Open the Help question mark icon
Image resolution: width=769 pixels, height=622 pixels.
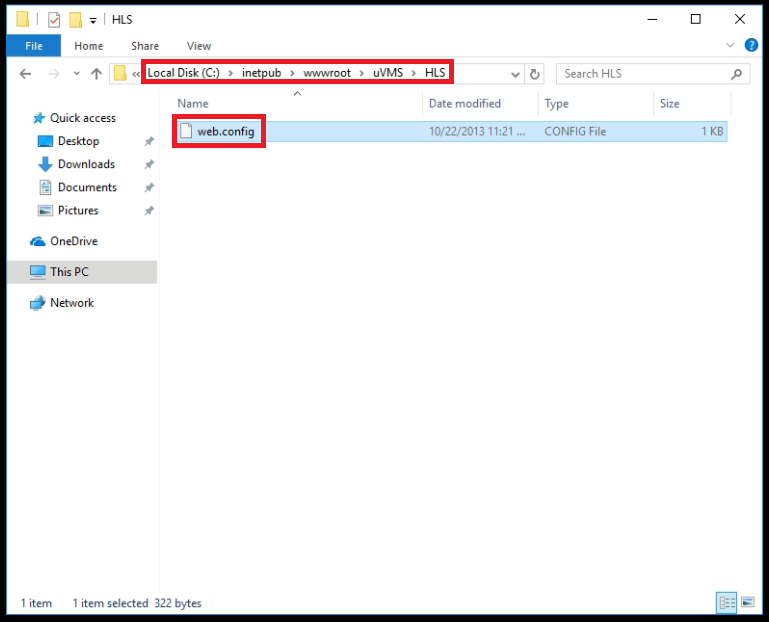point(751,45)
